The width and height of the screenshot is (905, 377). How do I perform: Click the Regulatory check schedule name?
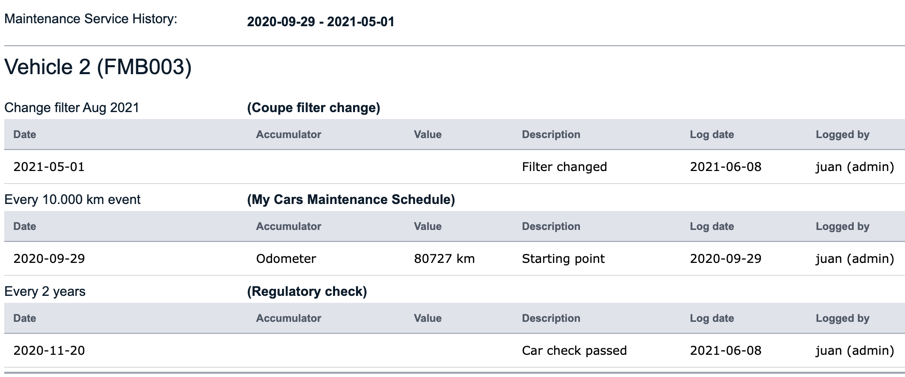pos(307,292)
